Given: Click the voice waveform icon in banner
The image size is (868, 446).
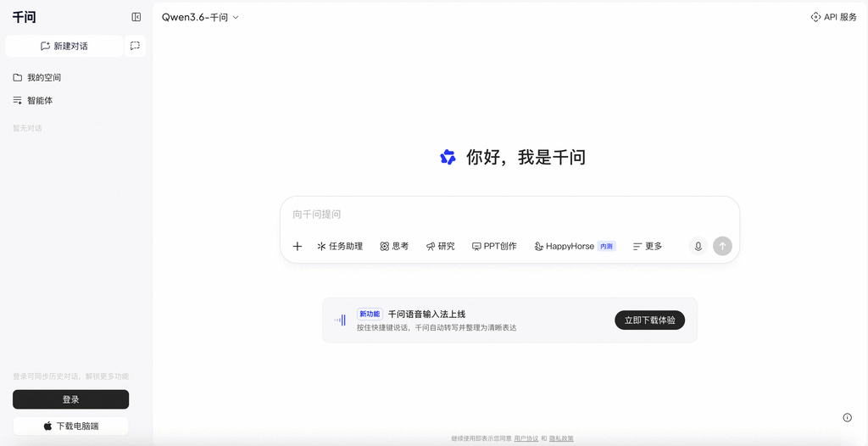Looking at the screenshot, I should (x=340, y=321).
